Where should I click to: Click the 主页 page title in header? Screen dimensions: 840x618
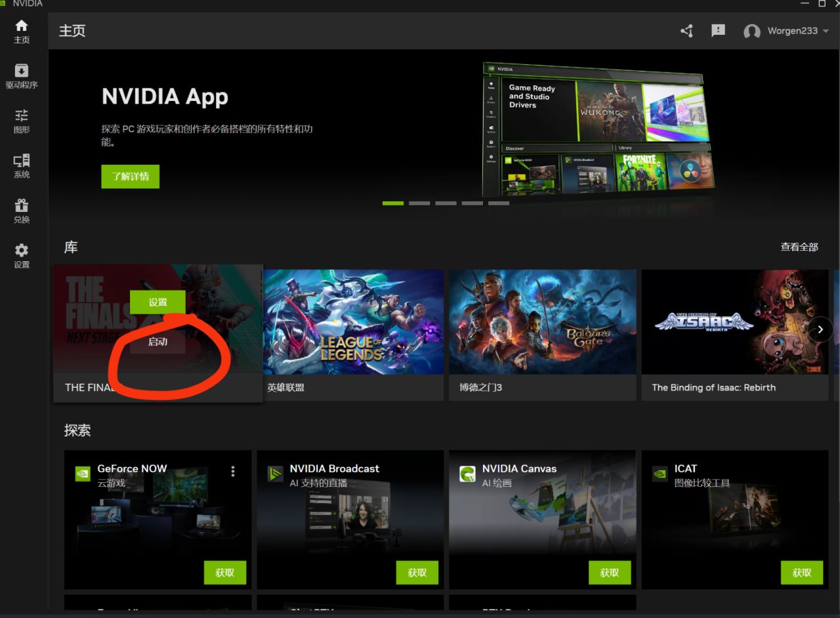click(x=72, y=31)
